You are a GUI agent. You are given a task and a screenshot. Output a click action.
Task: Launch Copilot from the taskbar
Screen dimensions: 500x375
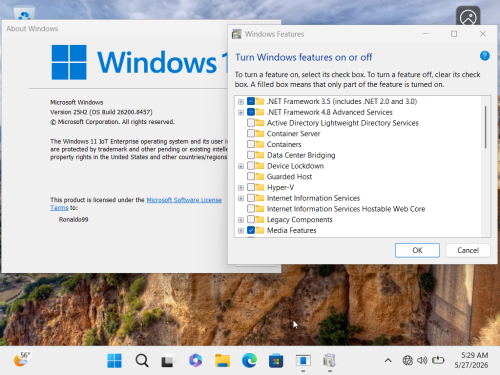[195, 361]
